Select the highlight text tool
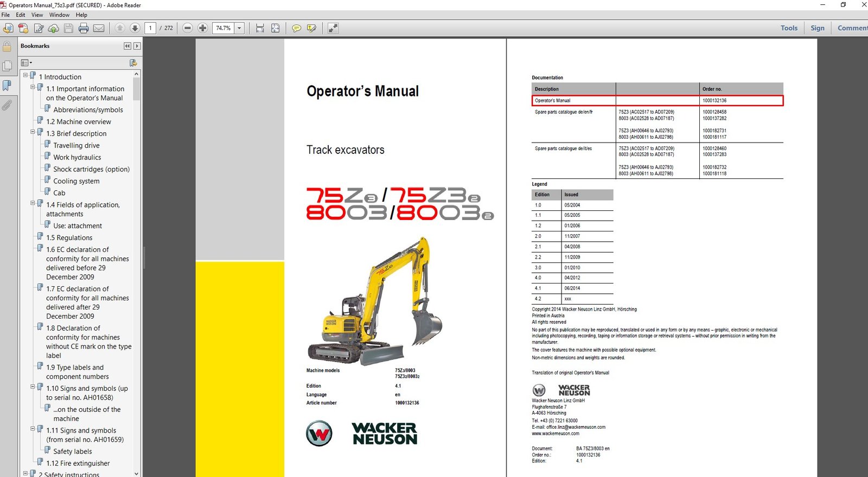The width and height of the screenshot is (868, 477). coord(311,28)
